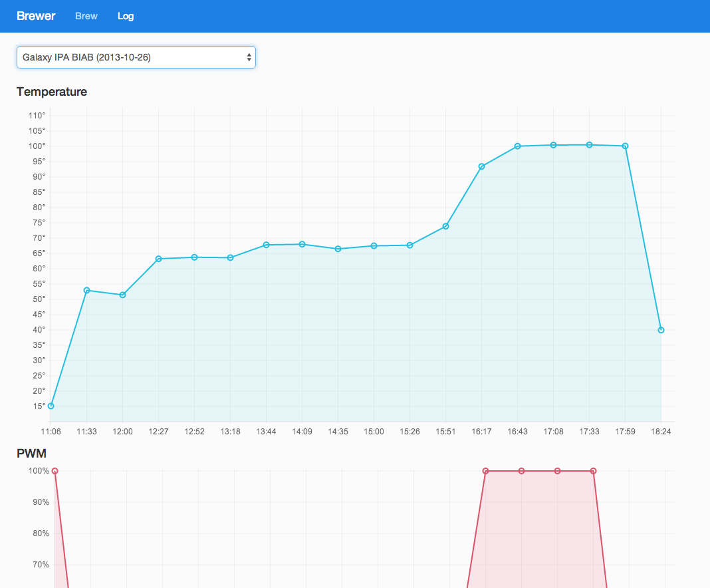
Task: Click the 15° y-axis label
Action: coord(39,406)
